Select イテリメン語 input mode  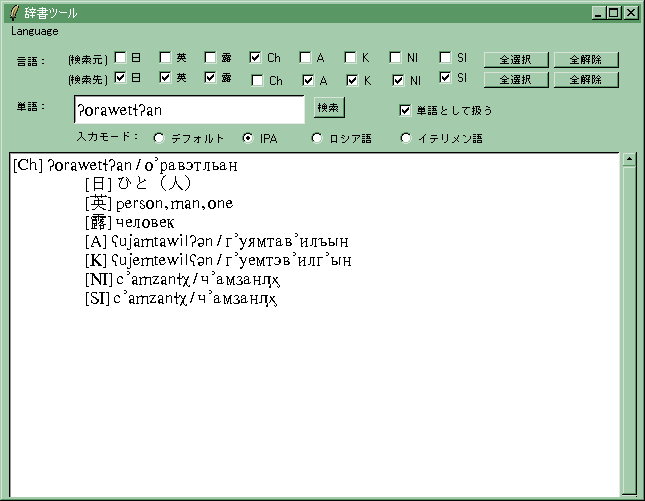(406, 138)
